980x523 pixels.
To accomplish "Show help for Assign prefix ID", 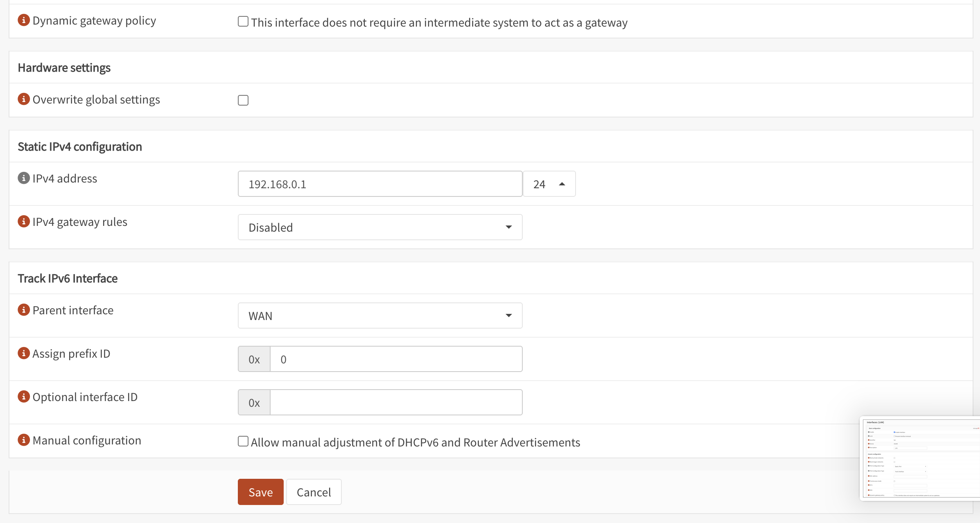I will click(x=24, y=353).
